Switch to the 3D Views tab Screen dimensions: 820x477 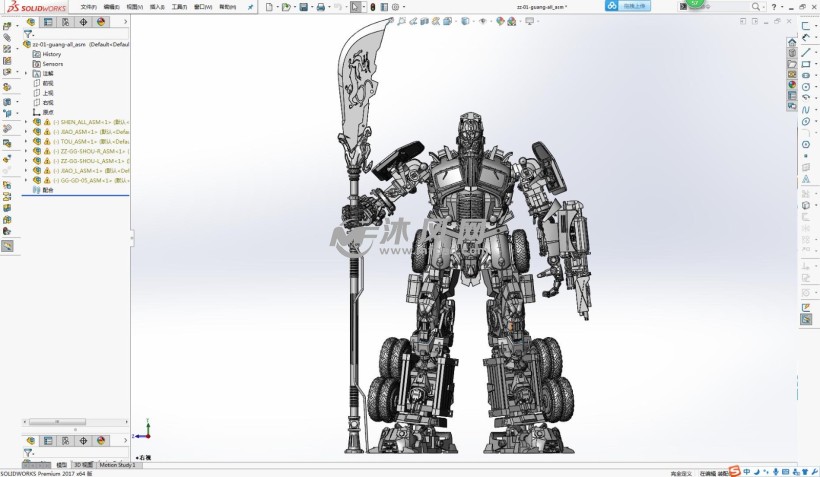tap(83, 464)
